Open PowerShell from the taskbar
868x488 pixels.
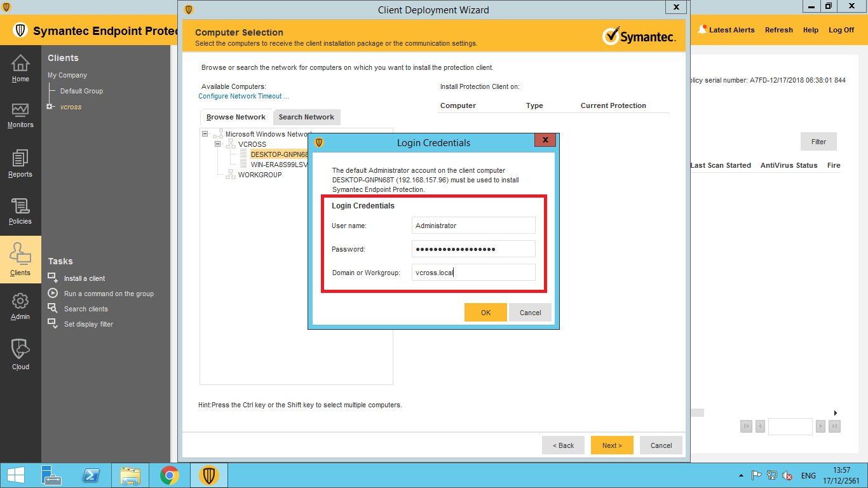coord(91,475)
